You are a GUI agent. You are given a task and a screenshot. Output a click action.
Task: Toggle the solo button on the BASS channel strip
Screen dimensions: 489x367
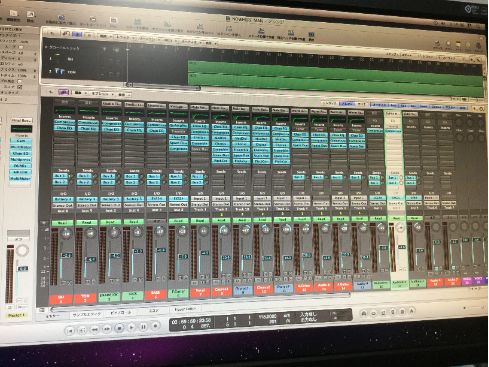click(x=163, y=279)
